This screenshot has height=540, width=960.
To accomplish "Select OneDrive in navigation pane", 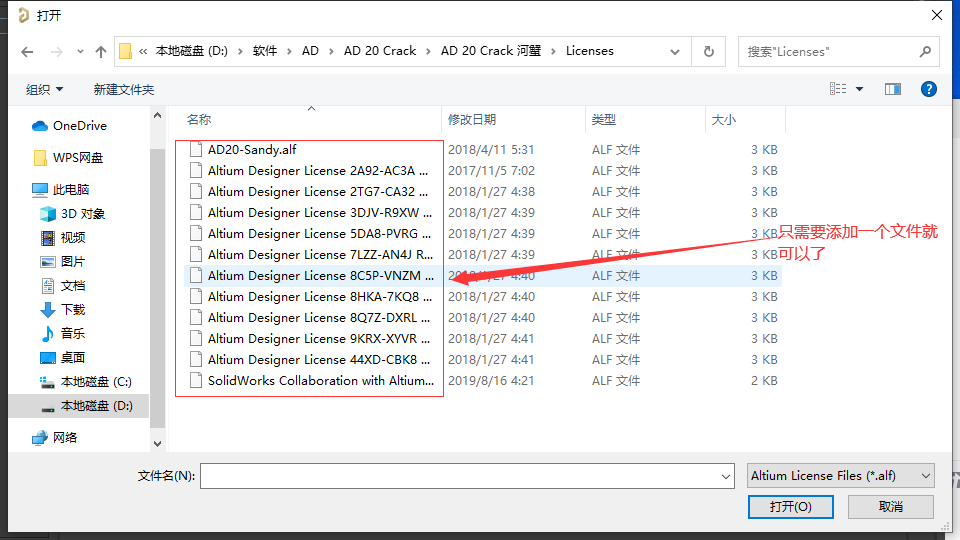I will click(x=69, y=126).
